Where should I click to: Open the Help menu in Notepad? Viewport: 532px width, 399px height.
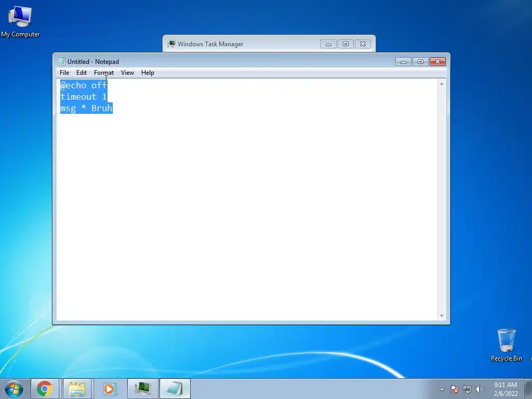[x=148, y=73]
